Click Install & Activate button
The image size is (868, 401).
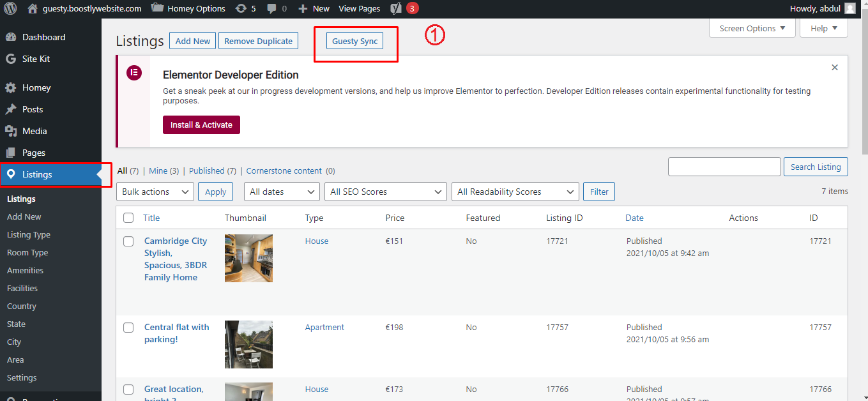[x=201, y=125]
